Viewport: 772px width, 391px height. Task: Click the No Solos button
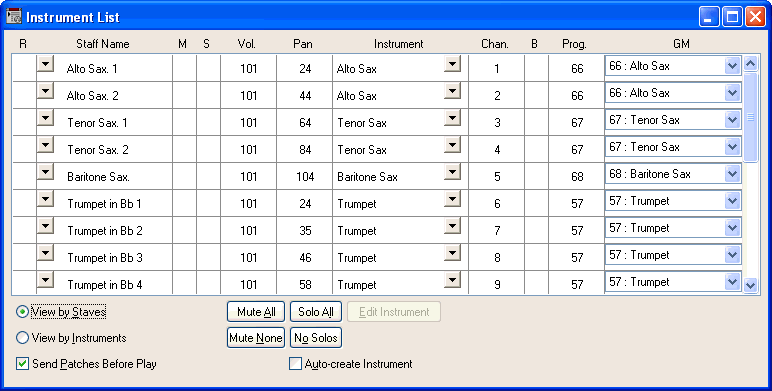(316, 338)
